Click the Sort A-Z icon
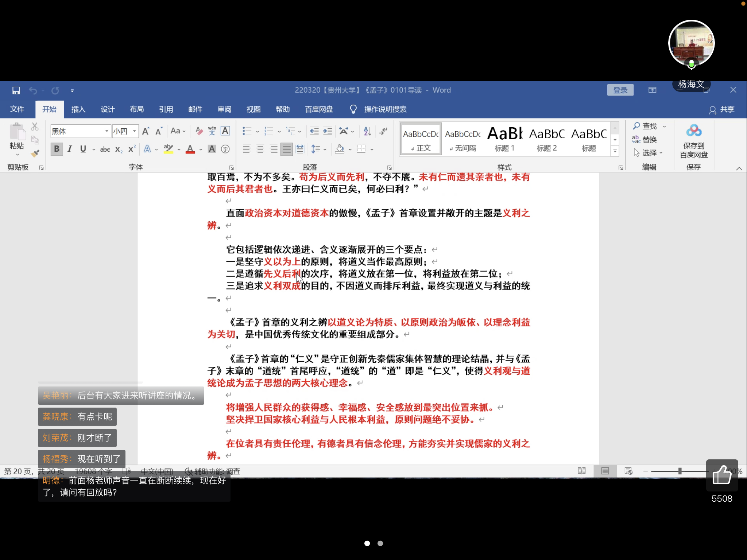This screenshot has width=747, height=560. coord(368,131)
